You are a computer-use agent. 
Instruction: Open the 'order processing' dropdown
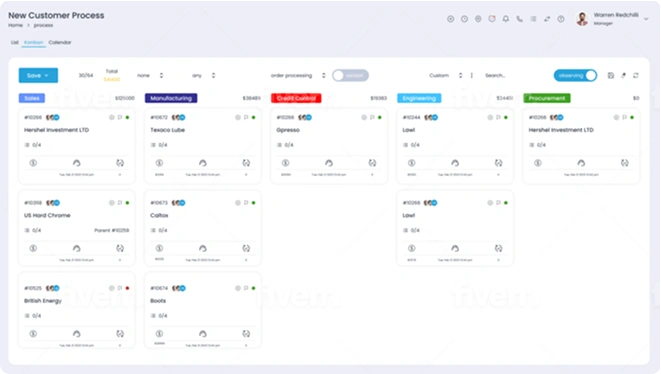[x=298, y=75]
